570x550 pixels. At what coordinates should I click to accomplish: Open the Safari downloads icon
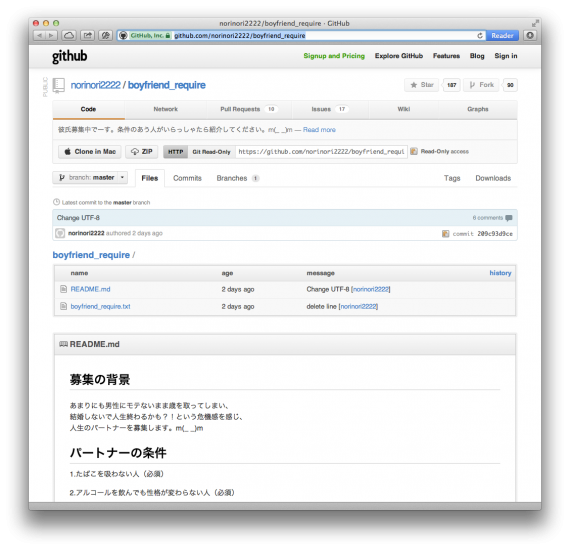(x=530, y=35)
